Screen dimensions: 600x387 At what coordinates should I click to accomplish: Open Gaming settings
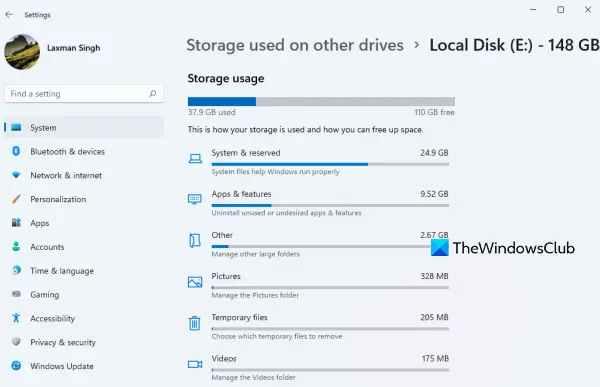[84, 294]
